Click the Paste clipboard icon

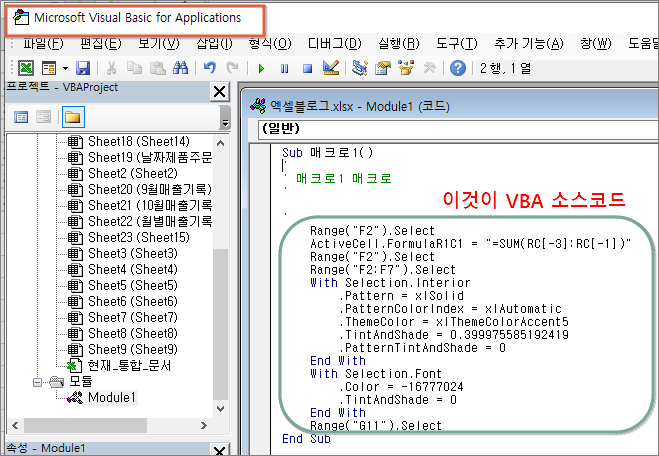coord(158,68)
